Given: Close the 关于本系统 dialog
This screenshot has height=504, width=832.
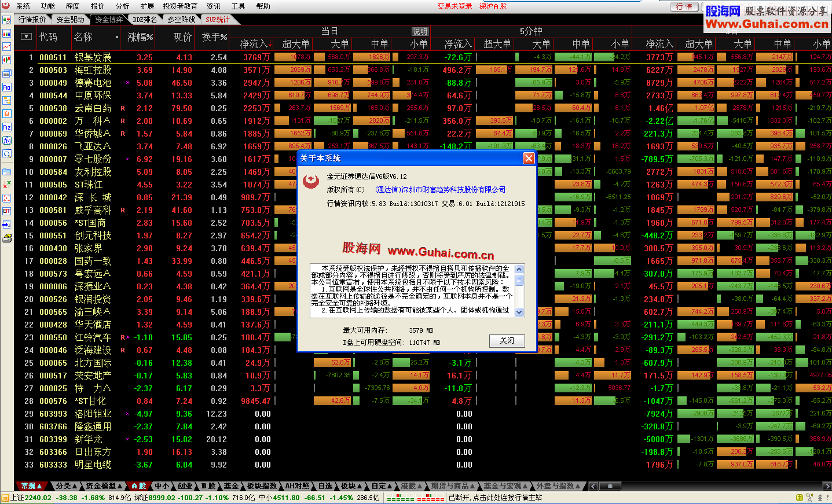Looking at the screenshot, I should tap(529, 159).
